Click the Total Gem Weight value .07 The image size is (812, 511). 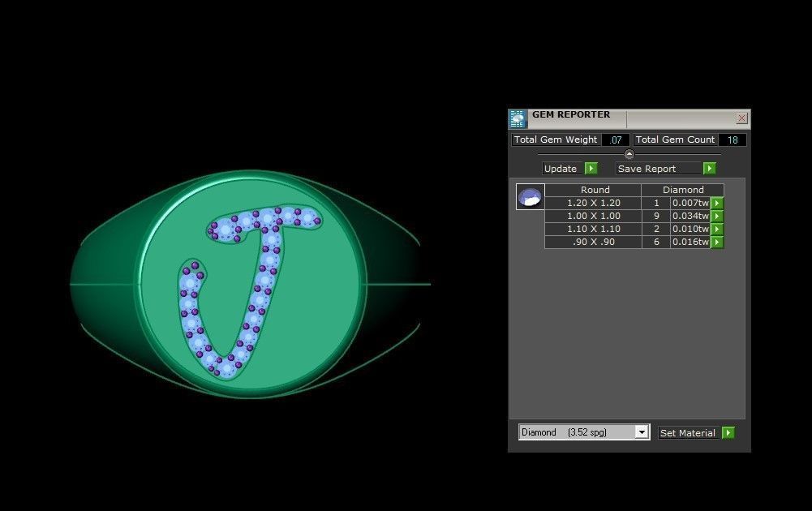(615, 140)
